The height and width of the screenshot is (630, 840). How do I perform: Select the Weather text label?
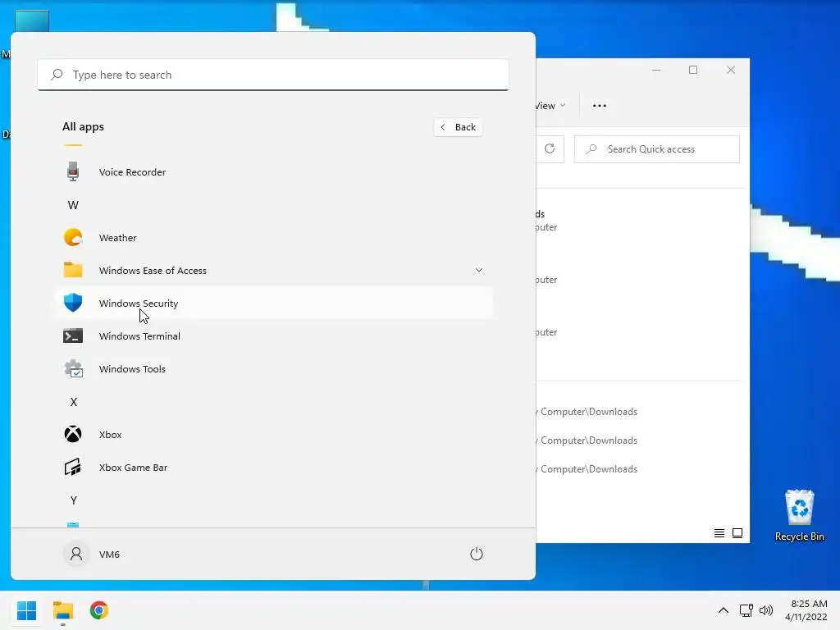pos(118,238)
